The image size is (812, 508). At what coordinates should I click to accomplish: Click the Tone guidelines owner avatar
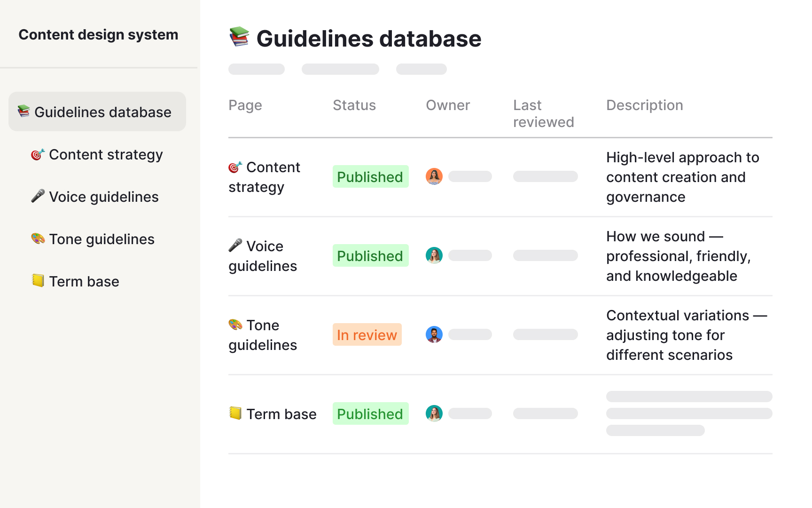(434, 334)
